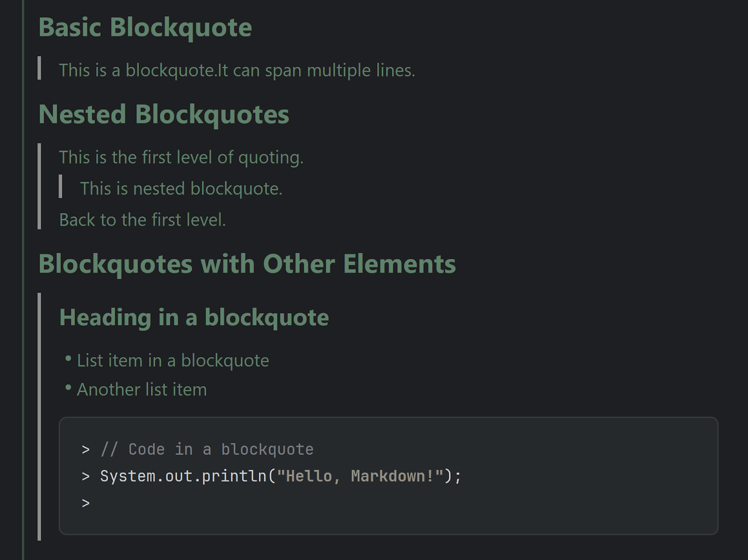Click the bullet dot before 'List item in a blockquote'
This screenshot has height=560, width=748.
click(68, 359)
